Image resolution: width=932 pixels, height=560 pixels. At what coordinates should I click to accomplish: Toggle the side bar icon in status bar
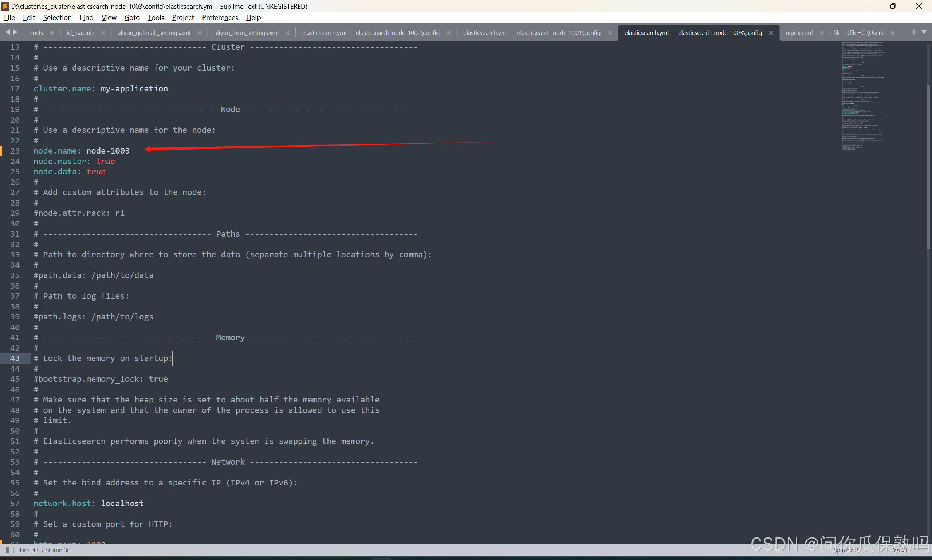(x=10, y=550)
